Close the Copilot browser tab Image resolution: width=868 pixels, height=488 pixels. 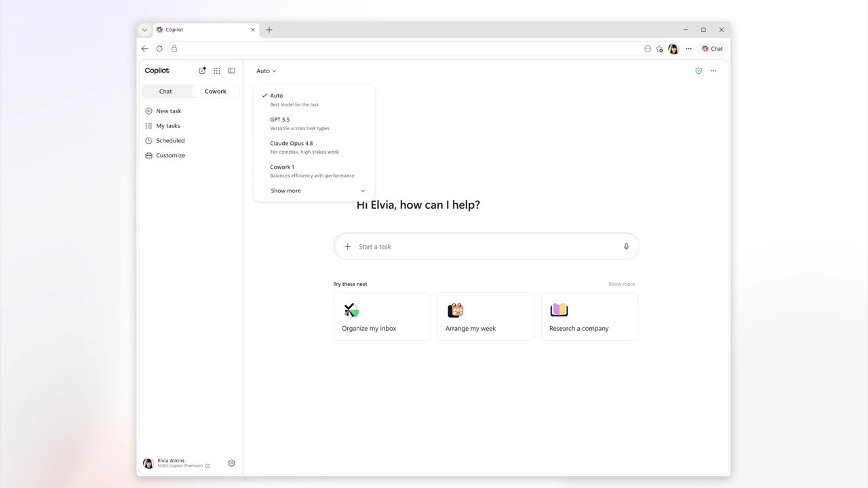tap(253, 30)
